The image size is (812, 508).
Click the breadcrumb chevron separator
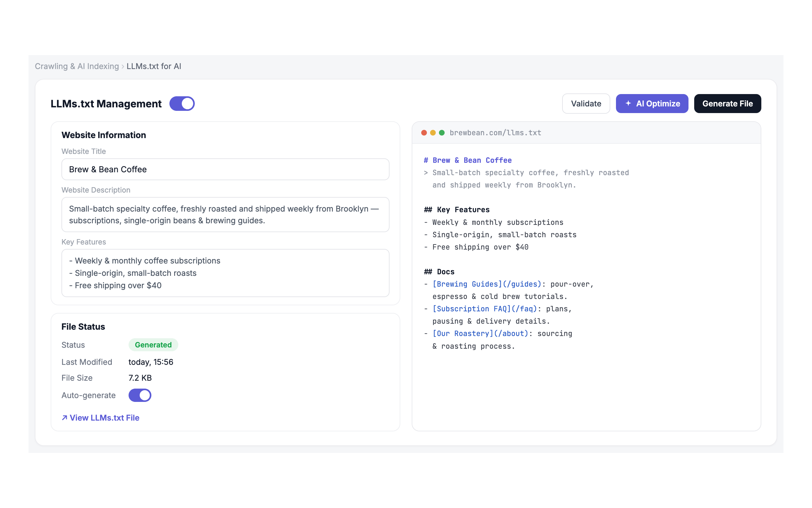(x=123, y=67)
